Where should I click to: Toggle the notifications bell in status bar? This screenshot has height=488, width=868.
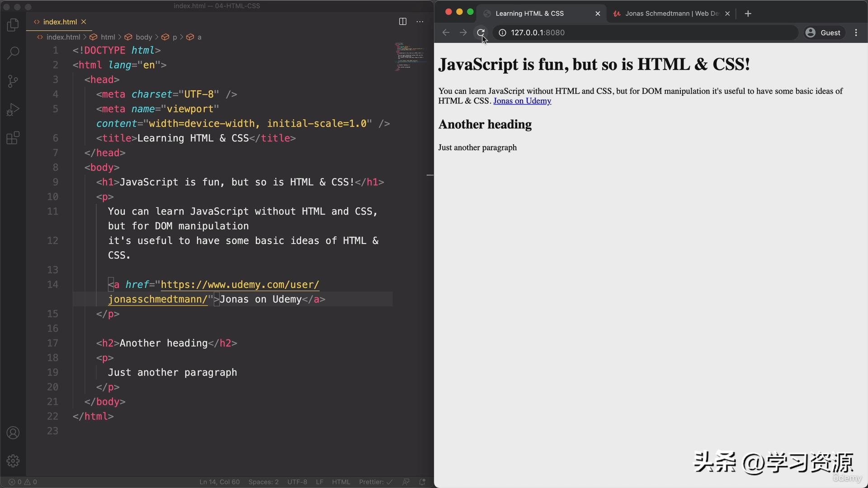[x=422, y=482]
